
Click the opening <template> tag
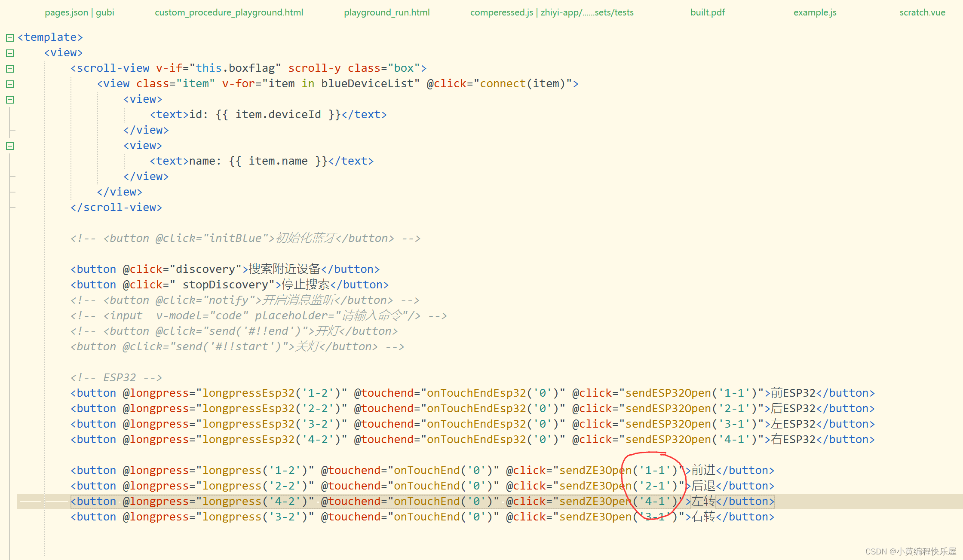point(50,37)
